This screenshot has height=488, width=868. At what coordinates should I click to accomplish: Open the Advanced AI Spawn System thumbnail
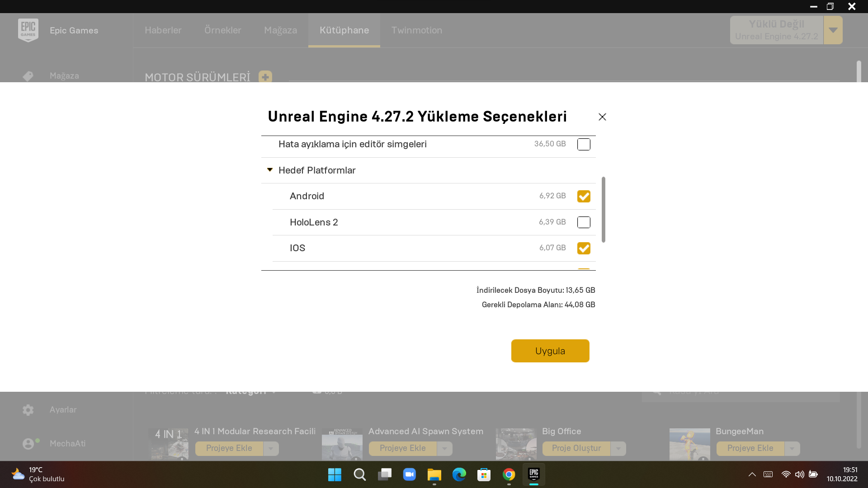[342, 444]
